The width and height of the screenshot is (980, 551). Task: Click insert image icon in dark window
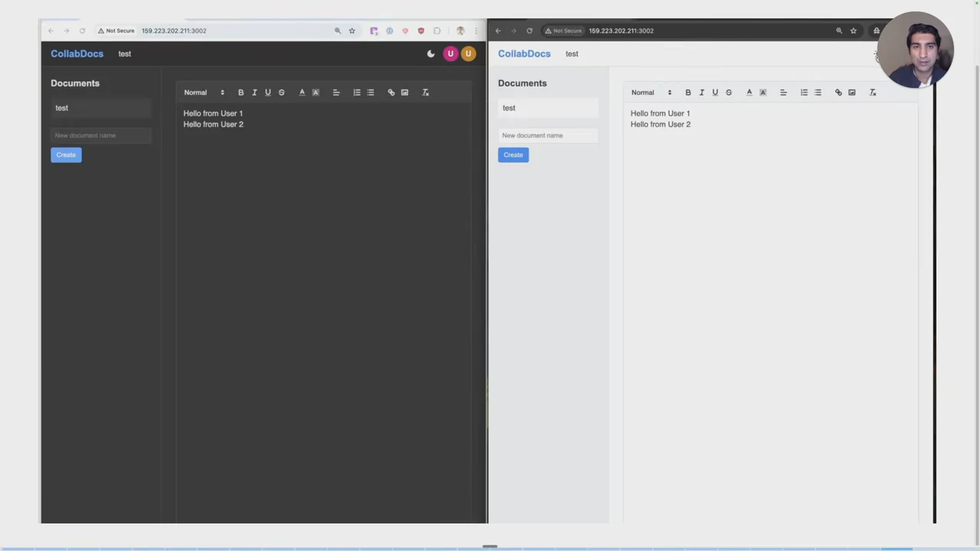coord(405,93)
